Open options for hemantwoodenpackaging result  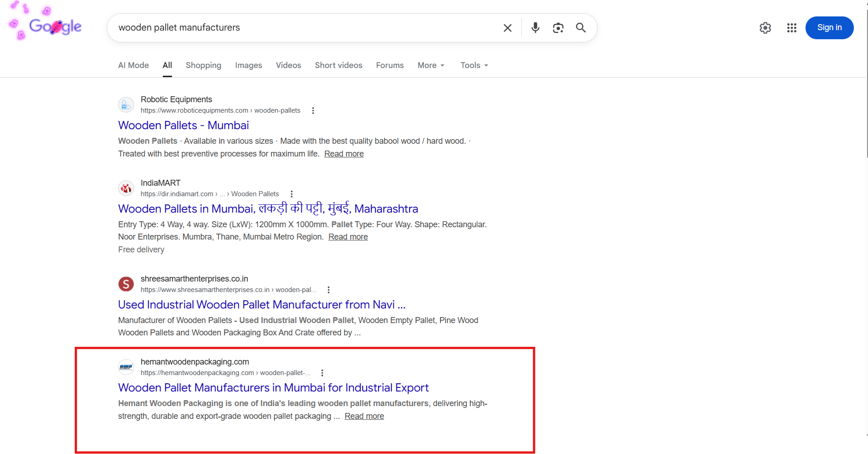click(x=322, y=373)
